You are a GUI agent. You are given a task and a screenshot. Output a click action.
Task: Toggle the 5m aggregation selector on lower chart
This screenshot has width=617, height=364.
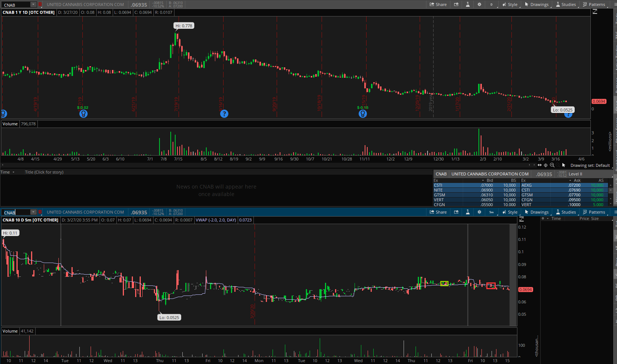[491, 212]
